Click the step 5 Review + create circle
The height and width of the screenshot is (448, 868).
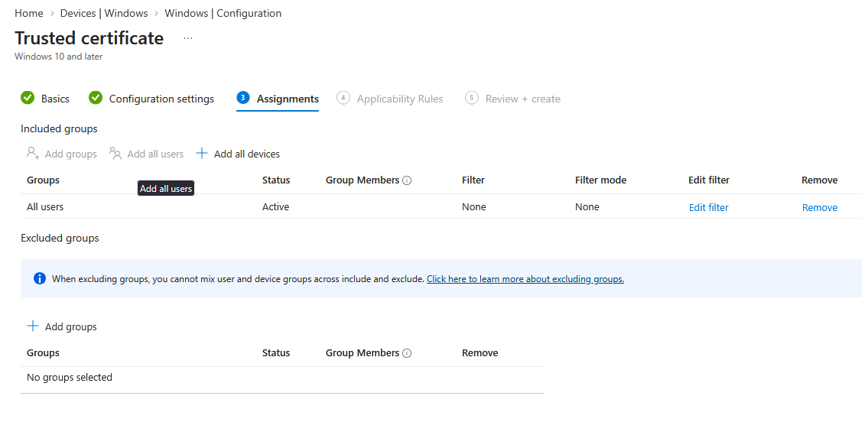[472, 98]
